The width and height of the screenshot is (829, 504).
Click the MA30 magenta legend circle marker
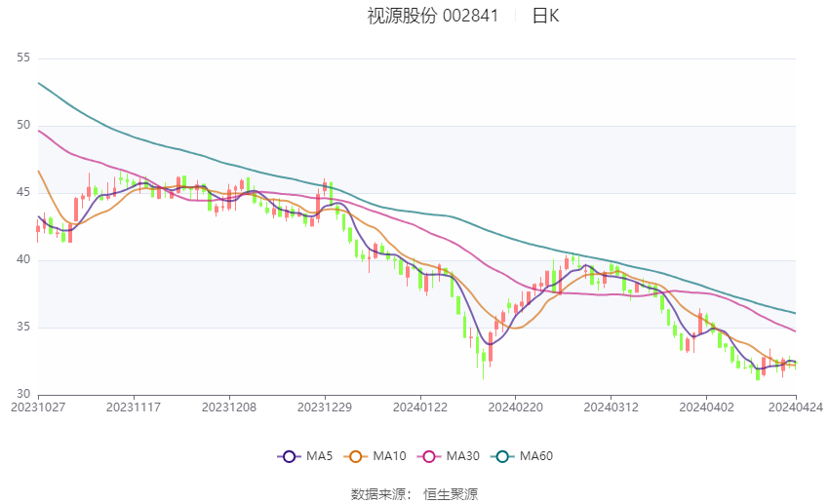click(425, 456)
